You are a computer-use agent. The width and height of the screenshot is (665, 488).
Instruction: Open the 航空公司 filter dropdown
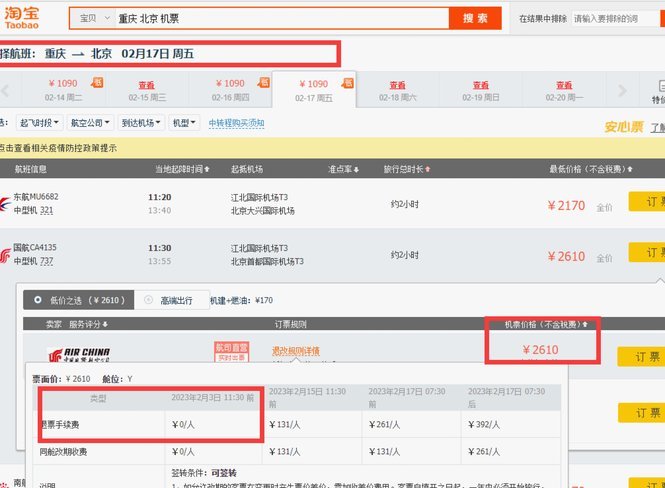90,123
